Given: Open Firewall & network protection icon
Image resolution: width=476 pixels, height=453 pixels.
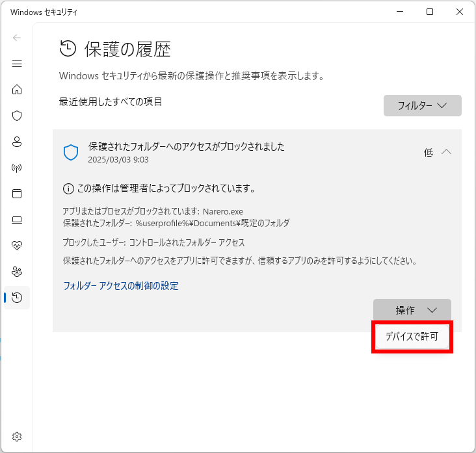Looking at the screenshot, I should 17,168.
